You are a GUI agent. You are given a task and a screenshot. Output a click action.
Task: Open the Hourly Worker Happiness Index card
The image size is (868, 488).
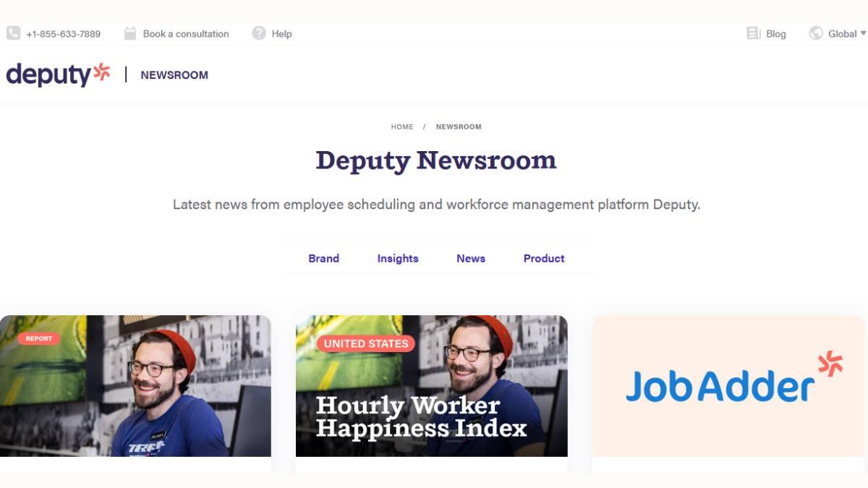pos(432,386)
